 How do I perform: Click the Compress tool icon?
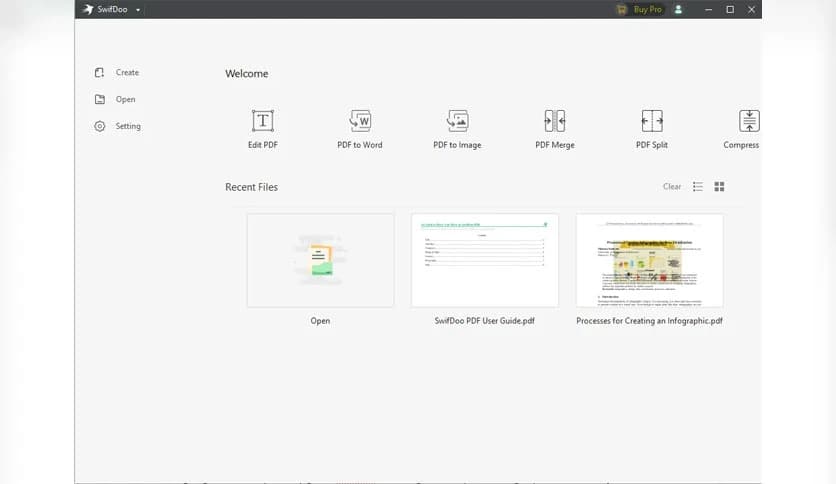(748, 122)
